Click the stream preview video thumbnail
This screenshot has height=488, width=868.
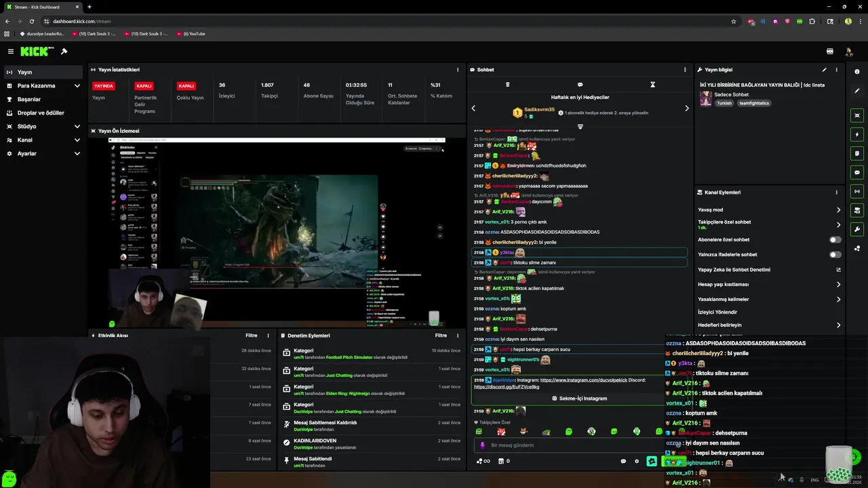[x=277, y=232]
